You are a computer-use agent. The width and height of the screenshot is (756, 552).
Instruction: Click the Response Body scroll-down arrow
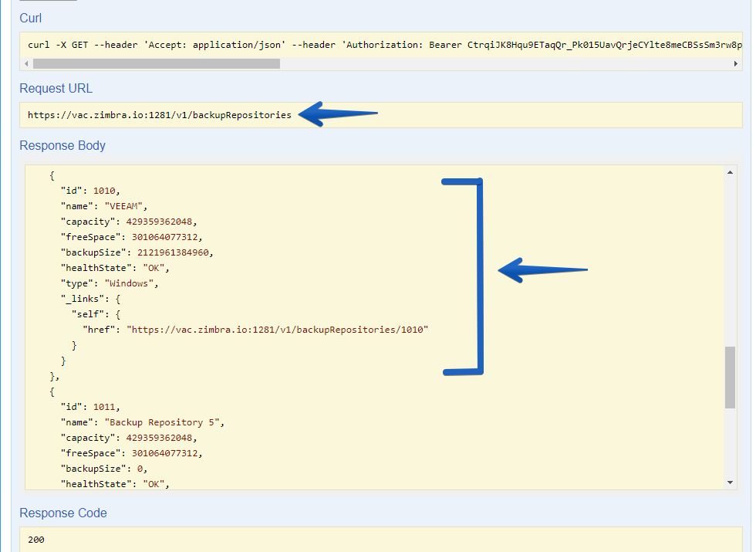730,483
